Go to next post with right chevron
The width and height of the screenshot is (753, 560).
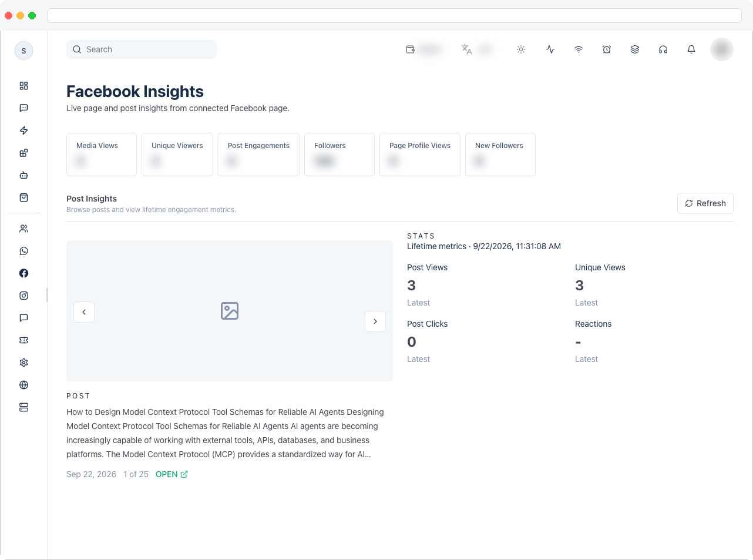pos(375,321)
